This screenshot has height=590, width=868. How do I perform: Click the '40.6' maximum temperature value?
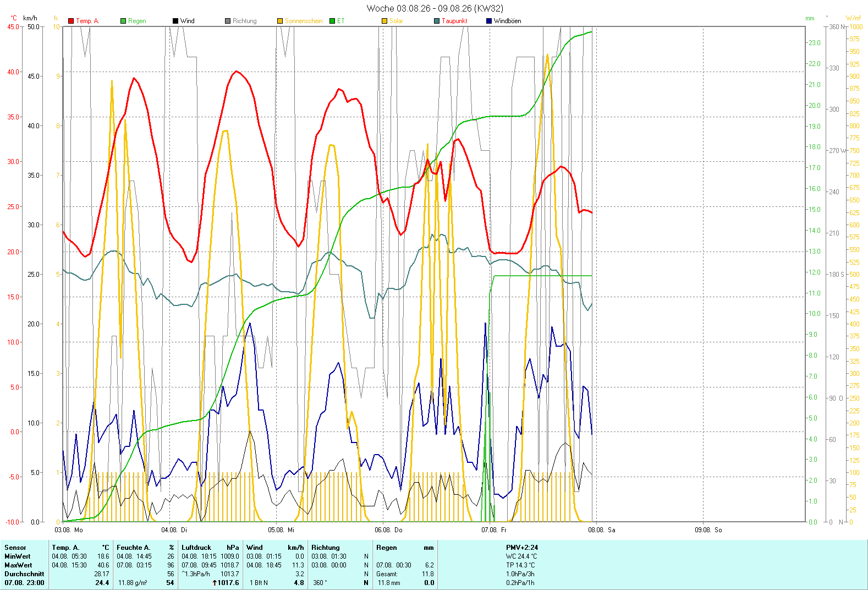coord(103,565)
